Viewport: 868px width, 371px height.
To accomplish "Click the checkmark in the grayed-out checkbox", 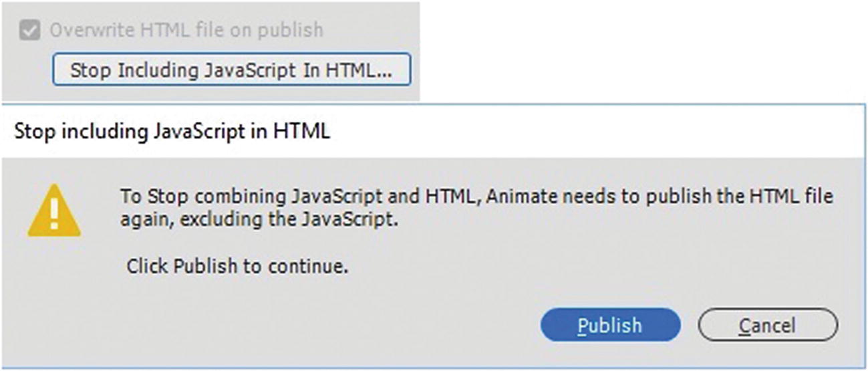I will 29,30.
